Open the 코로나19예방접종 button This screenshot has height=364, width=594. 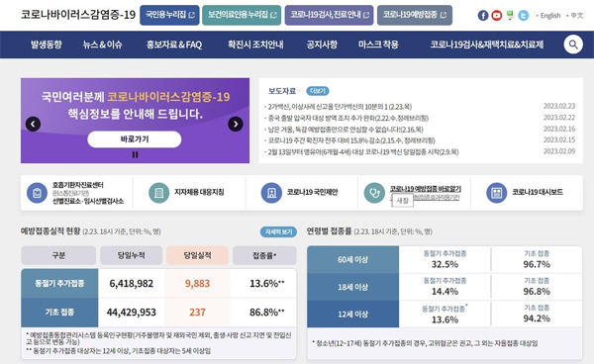coord(415,15)
